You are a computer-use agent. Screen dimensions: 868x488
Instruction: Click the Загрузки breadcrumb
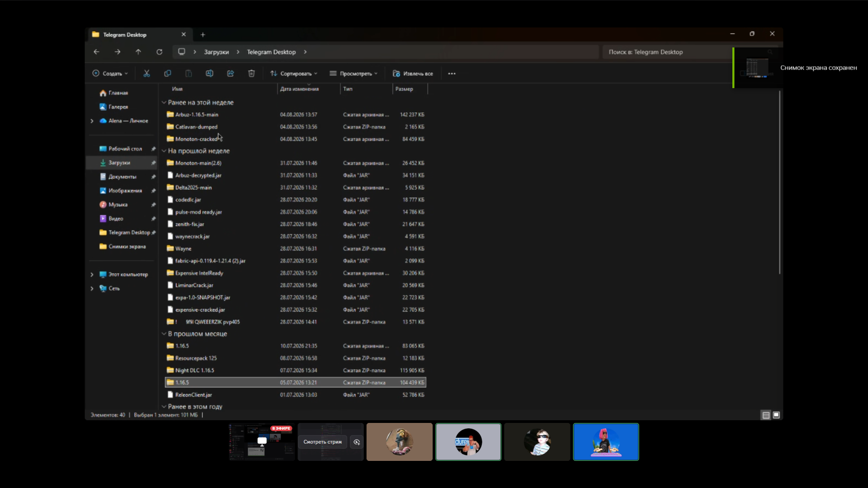click(217, 52)
